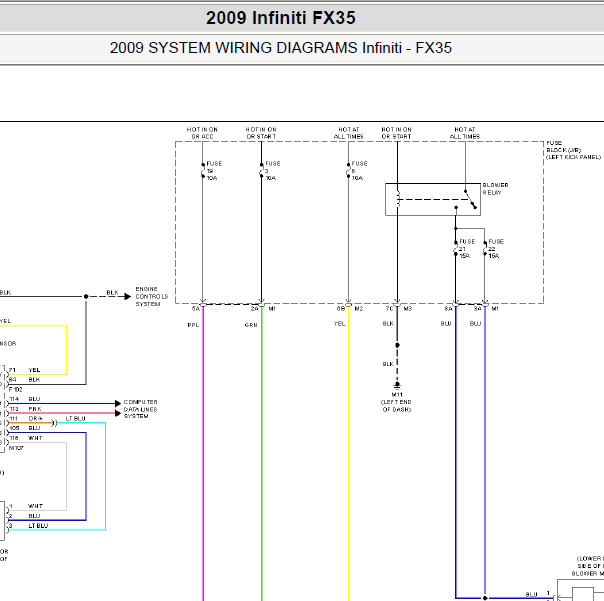This screenshot has height=601, width=604.
Task: Click the 'GRN' wire color label
Action: pyautogui.click(x=251, y=325)
